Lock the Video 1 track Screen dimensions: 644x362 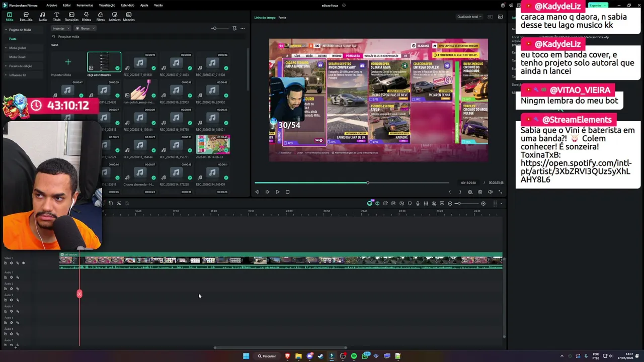[6, 263]
